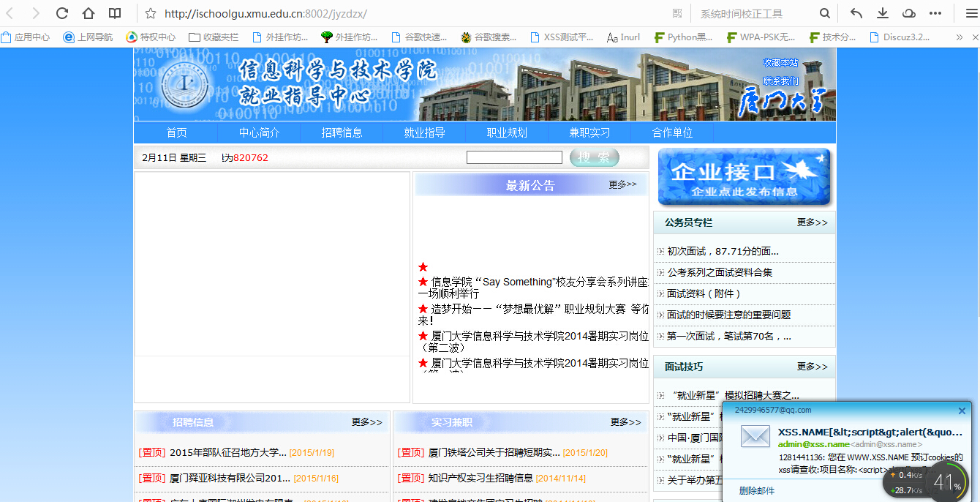Image resolution: width=980 pixels, height=502 pixels.
Task: Open Inurl bookmark
Action: click(624, 37)
